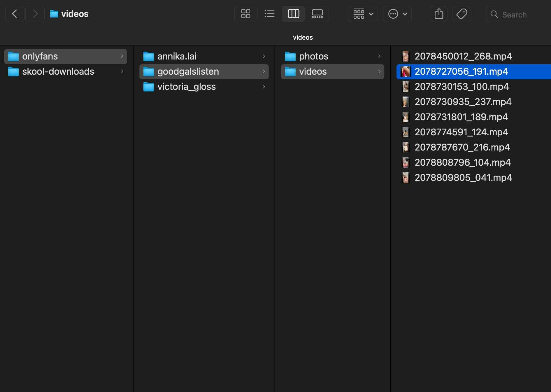Toggle gallery view mode
The image size is (551, 392).
tap(317, 14)
